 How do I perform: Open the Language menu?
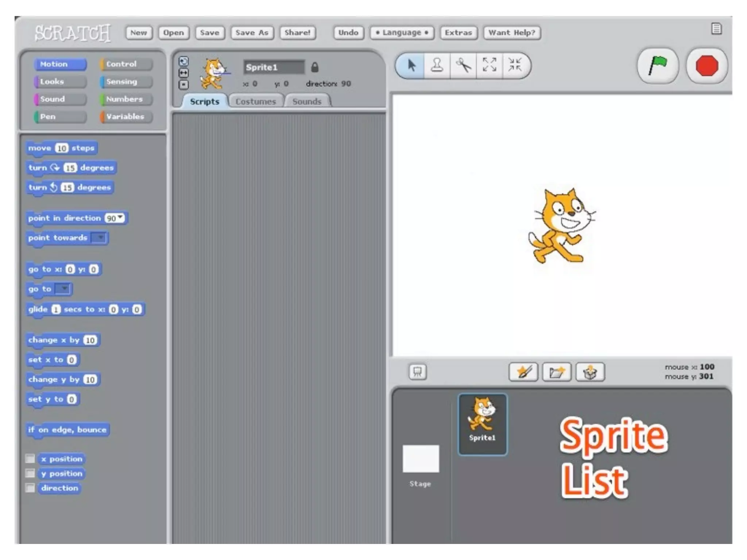point(402,32)
